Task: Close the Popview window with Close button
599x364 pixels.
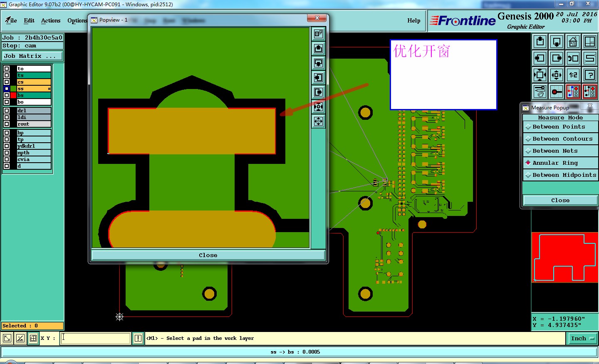Action: click(208, 255)
